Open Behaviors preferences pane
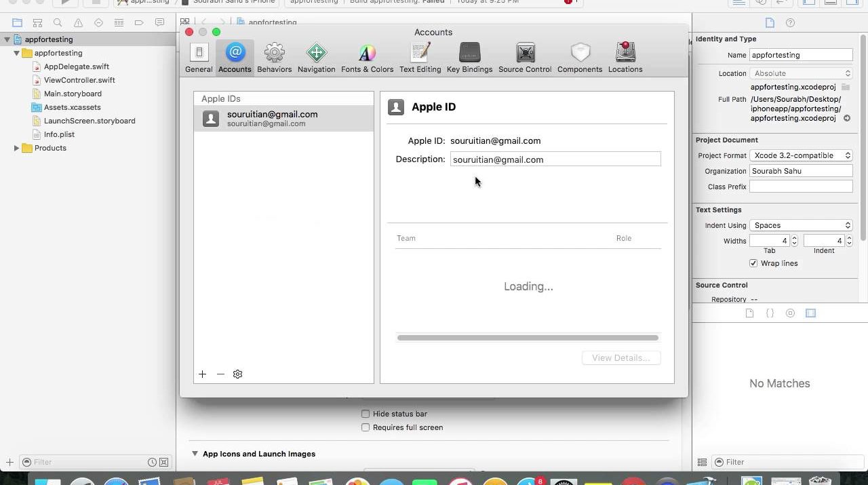868x485 pixels. coord(274,58)
